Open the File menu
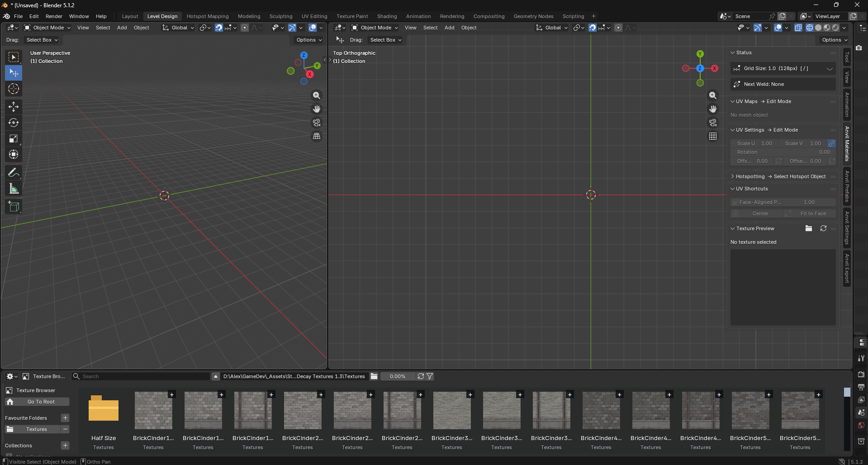This screenshot has width=868, height=465. click(x=18, y=16)
